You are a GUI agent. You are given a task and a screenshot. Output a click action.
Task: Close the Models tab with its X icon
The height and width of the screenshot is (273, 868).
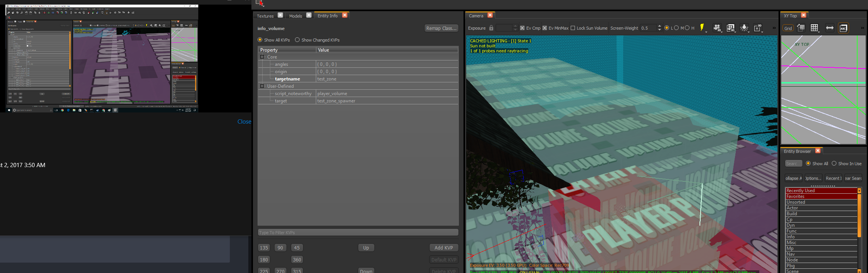(309, 15)
